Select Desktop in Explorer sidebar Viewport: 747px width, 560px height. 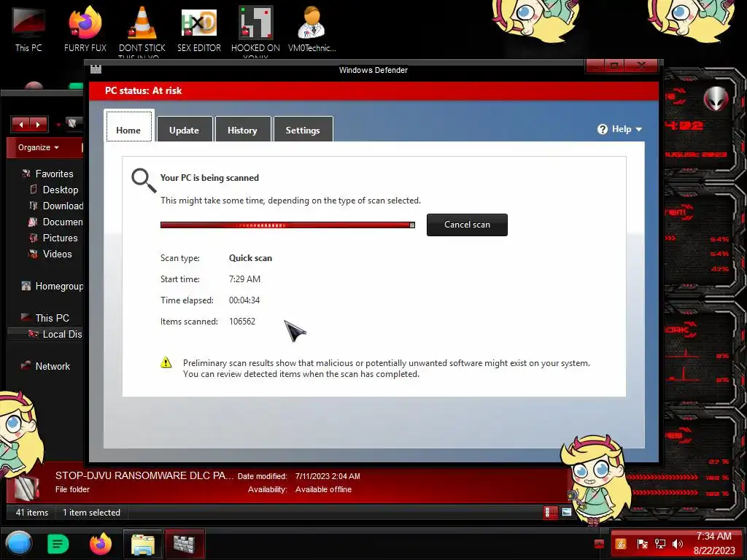point(54,190)
